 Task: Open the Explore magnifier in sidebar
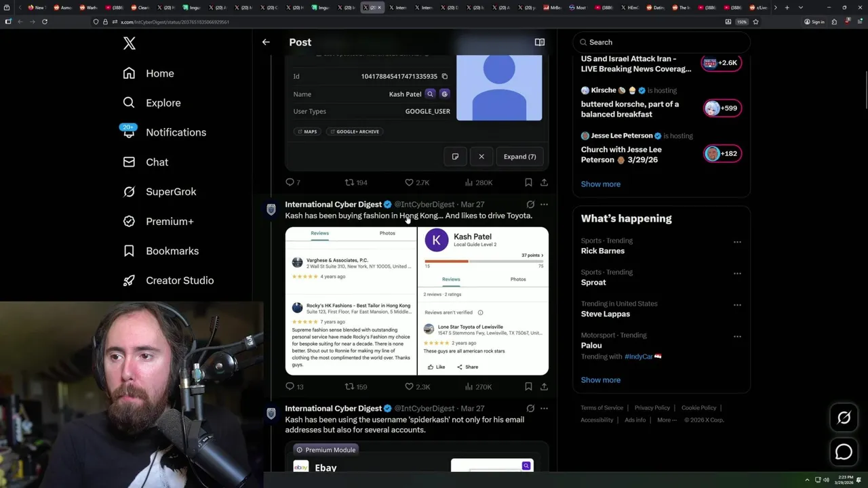pyautogui.click(x=129, y=102)
